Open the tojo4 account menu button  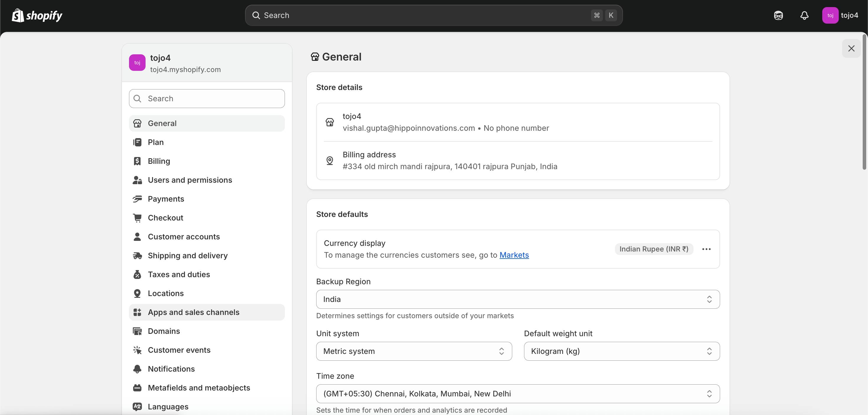(840, 15)
